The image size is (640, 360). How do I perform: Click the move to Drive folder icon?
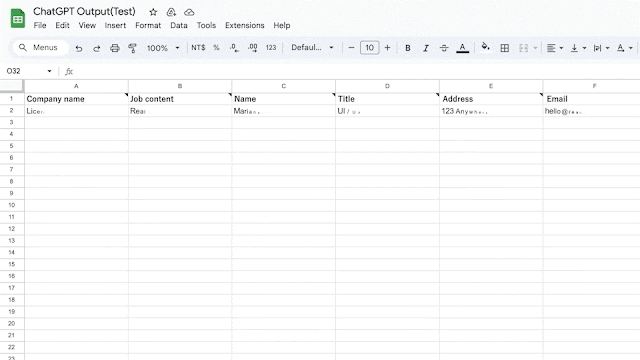click(171, 12)
